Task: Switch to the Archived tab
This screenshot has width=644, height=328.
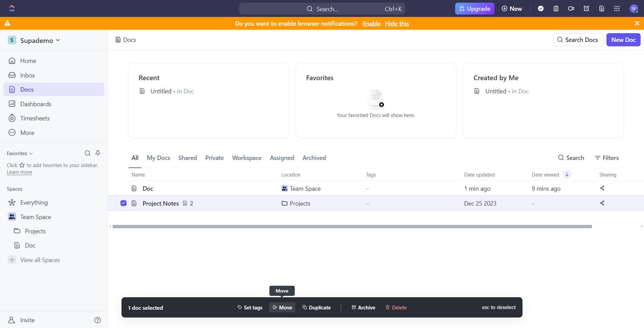Action: (314, 158)
